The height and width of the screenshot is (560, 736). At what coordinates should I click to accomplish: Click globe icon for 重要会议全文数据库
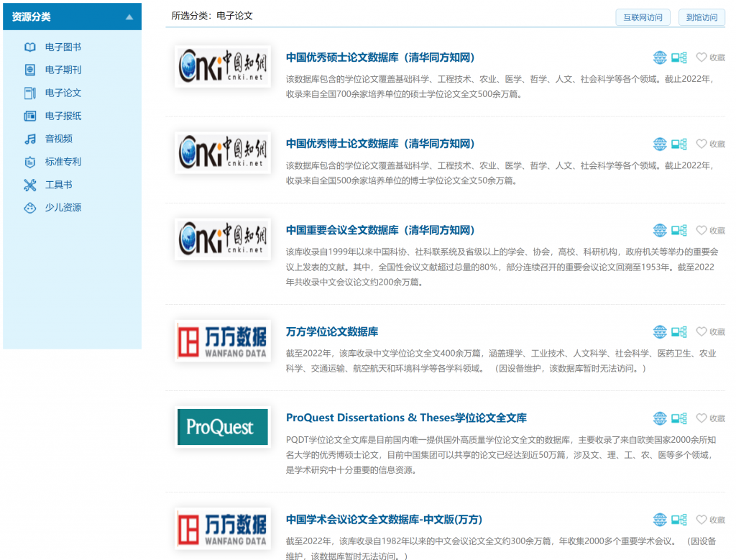pos(660,230)
